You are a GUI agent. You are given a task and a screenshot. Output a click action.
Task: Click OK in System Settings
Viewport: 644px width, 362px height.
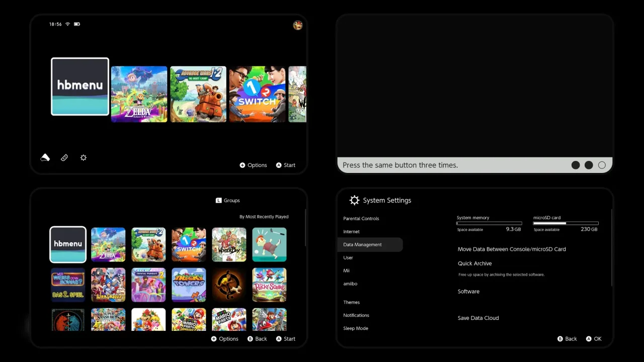(x=594, y=339)
